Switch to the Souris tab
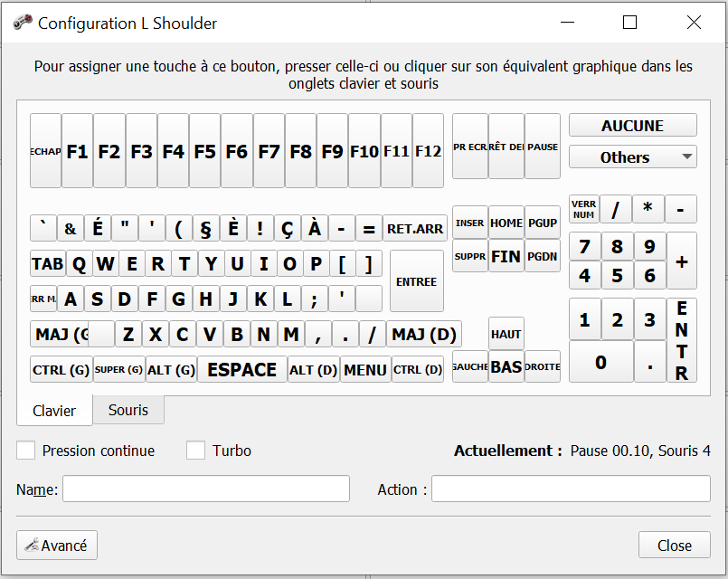 click(128, 410)
